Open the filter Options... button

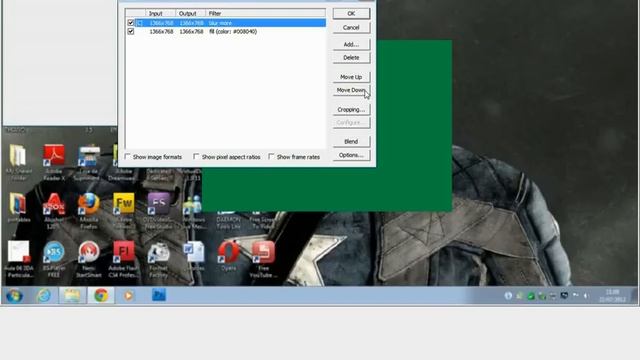click(351, 155)
